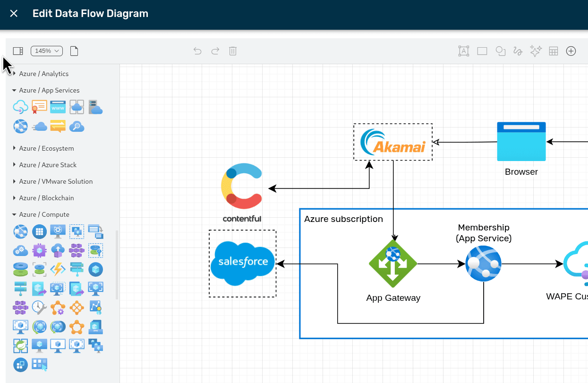Insert a table using the grid icon
The image size is (588, 383).
pyautogui.click(x=554, y=51)
